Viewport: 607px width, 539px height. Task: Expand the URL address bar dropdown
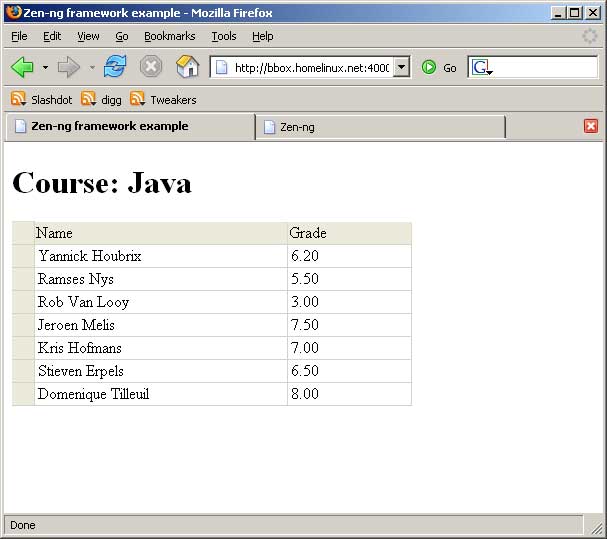(402, 67)
